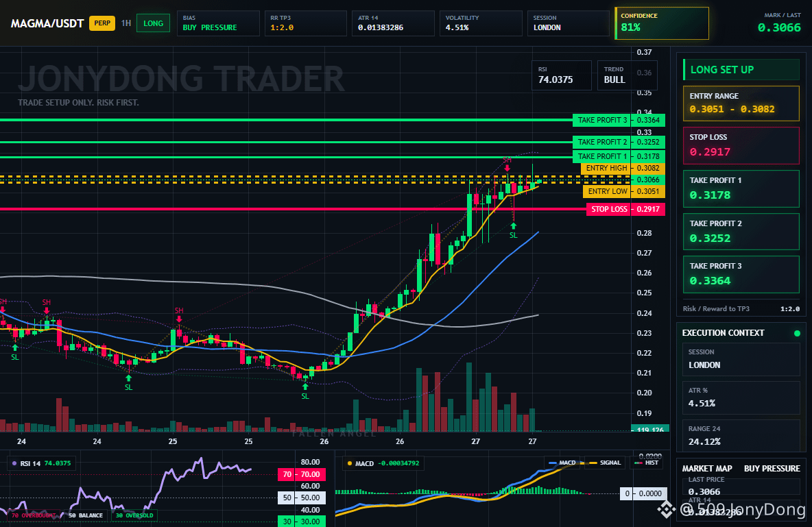Click the MAGMA/USDT pair title
Viewport: 812px width, 527px height.
(47, 24)
